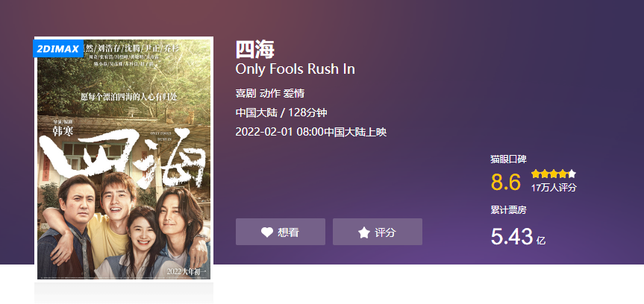644x304 pixels.
Task: Click the Only Fools Rush In subtitle
Action: pyautogui.click(x=295, y=69)
